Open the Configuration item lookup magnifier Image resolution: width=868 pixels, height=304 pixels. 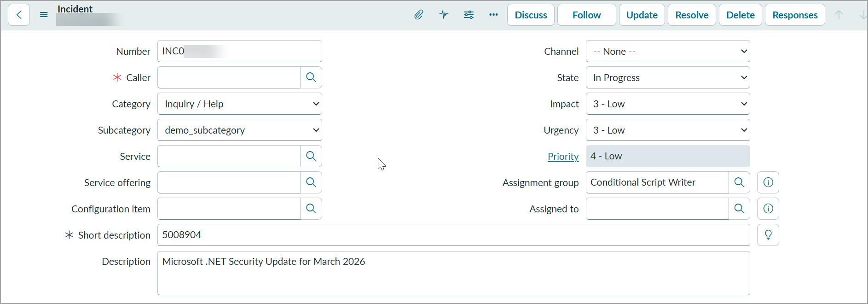click(311, 209)
